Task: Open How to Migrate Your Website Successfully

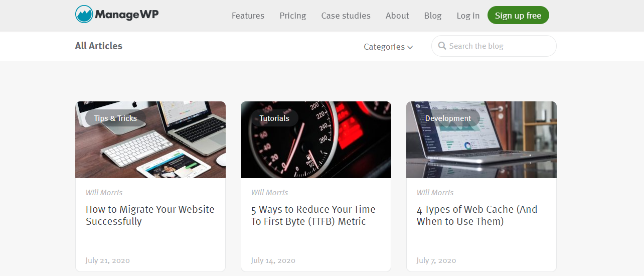Action: [x=150, y=215]
